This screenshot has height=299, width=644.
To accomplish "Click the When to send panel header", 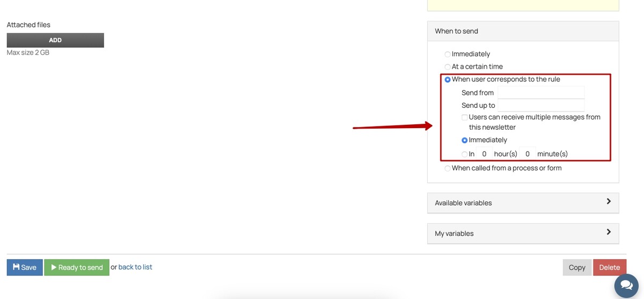I will click(x=523, y=31).
